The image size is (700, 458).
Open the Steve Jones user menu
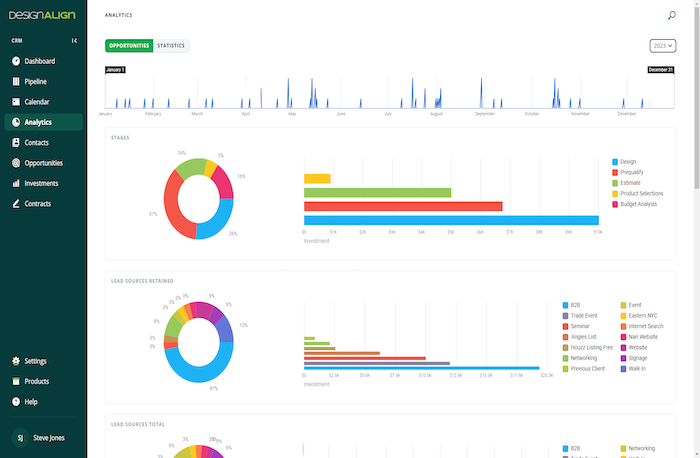pos(43,438)
